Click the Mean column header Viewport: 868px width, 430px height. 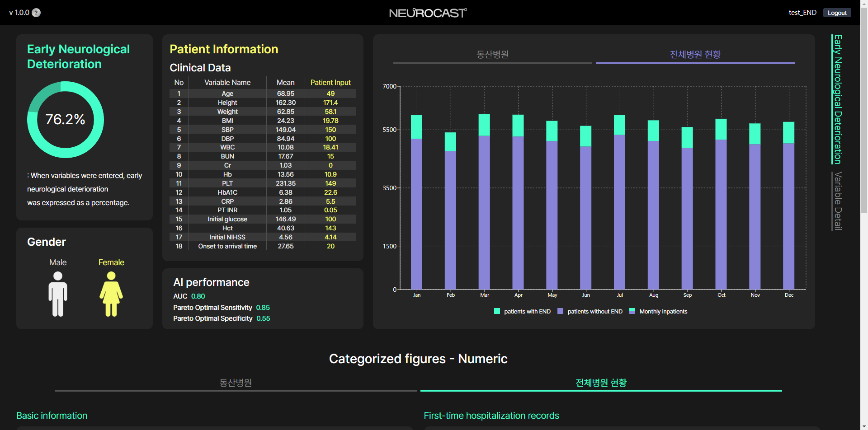point(286,82)
